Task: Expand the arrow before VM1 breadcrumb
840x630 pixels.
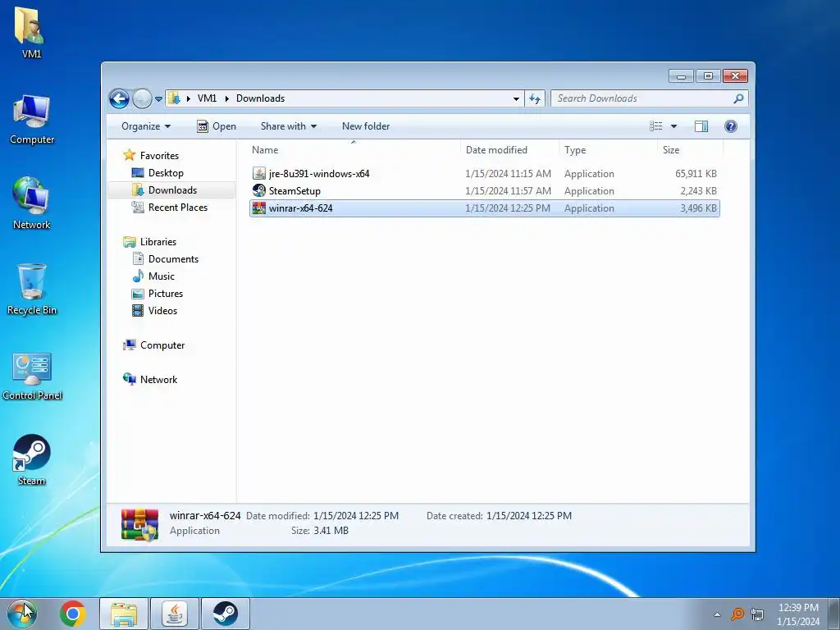Action: point(188,98)
